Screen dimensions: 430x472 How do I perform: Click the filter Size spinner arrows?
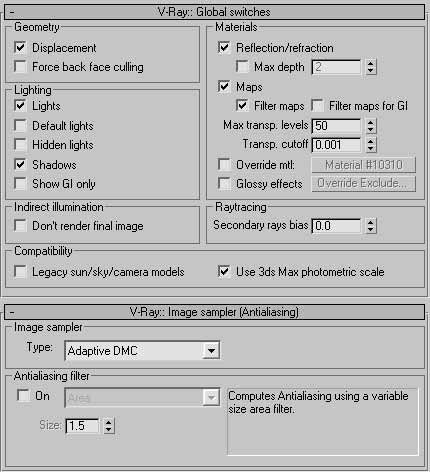[x=109, y=426]
